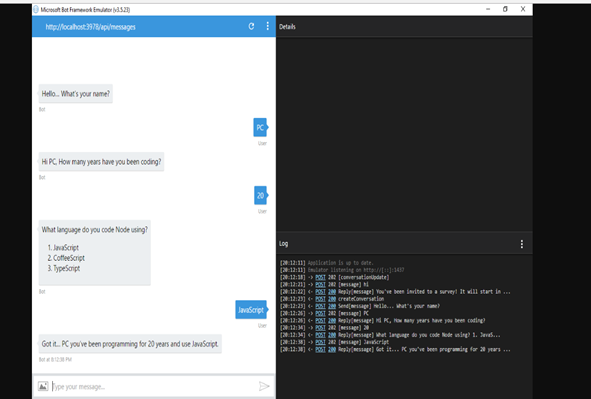Click the refresh conversation icon in the address bar
This screenshot has width=591, height=399.
click(251, 26)
